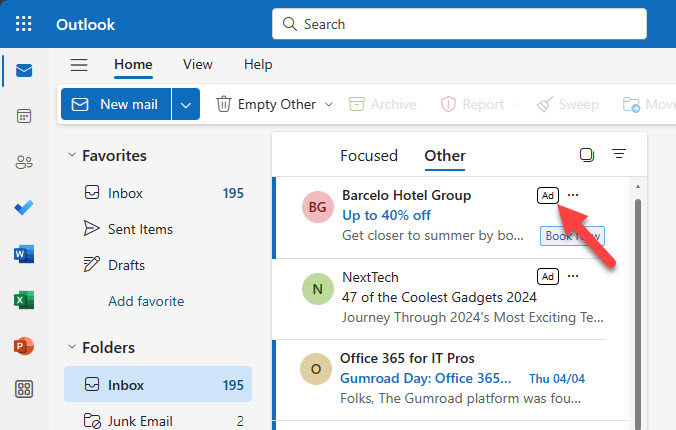Click the Report toolbar button
The image size is (676, 430).
472,104
